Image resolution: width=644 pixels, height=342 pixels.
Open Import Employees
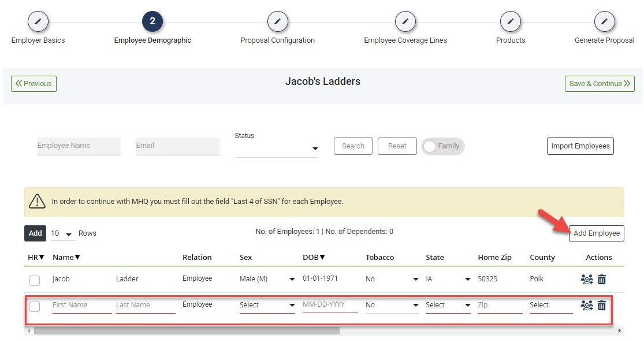coord(580,146)
